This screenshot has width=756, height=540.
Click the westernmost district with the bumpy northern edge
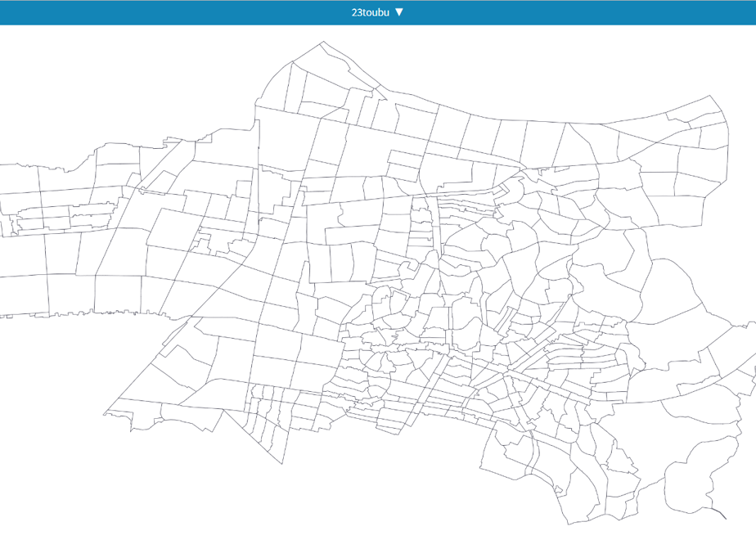pyautogui.click(x=18, y=179)
